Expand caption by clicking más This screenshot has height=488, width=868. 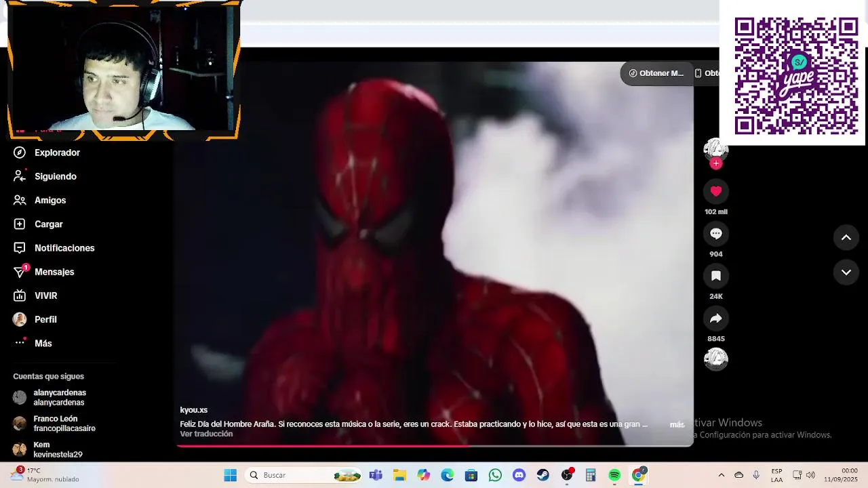pos(677,425)
